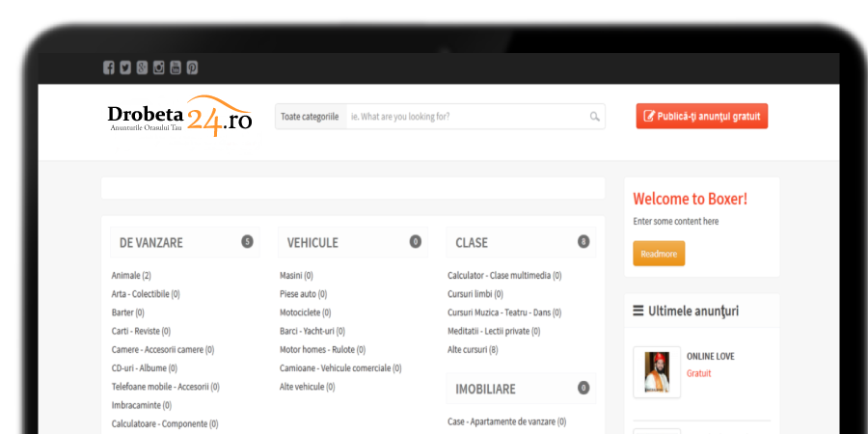Click the Gratuit price label
Viewport: 868px width, 434px height.
click(699, 373)
